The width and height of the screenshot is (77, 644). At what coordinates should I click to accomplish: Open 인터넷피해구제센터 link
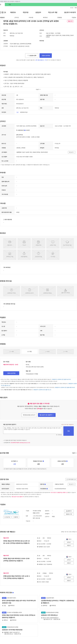(x=20, y=443)
